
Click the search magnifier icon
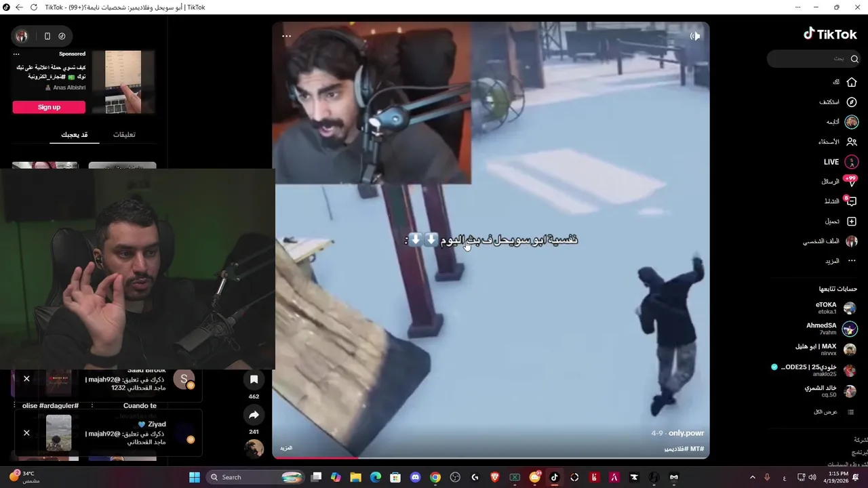click(x=854, y=59)
